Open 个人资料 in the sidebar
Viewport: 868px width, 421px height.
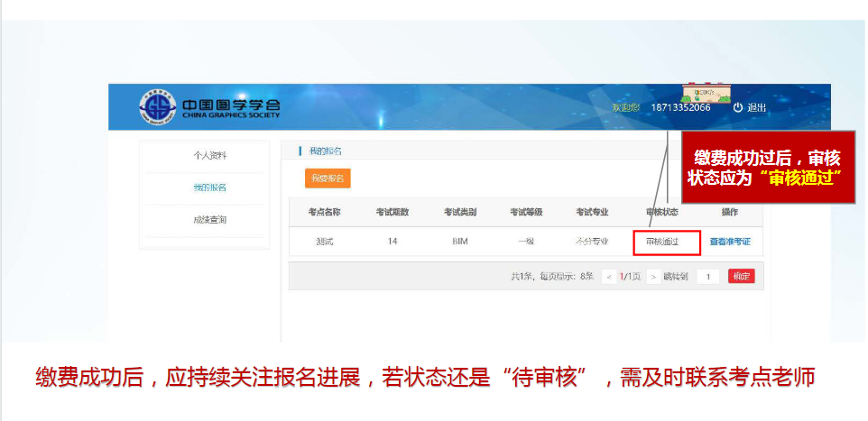[x=209, y=155]
